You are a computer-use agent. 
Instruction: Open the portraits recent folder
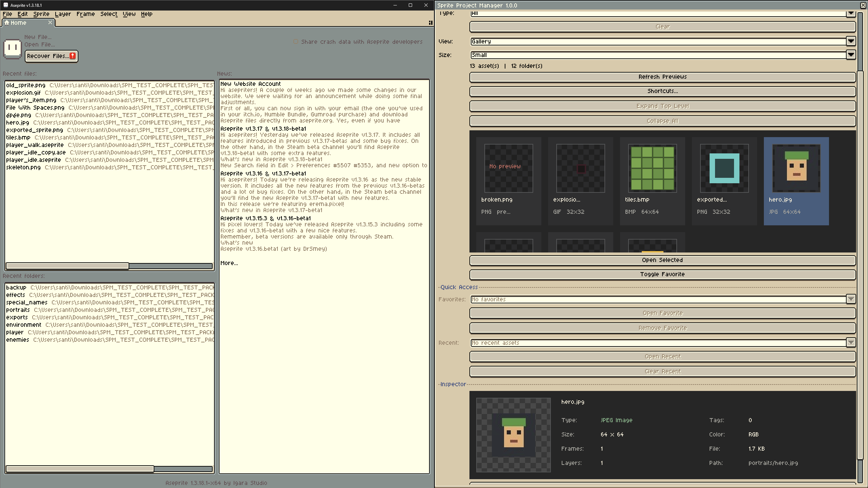(x=109, y=310)
